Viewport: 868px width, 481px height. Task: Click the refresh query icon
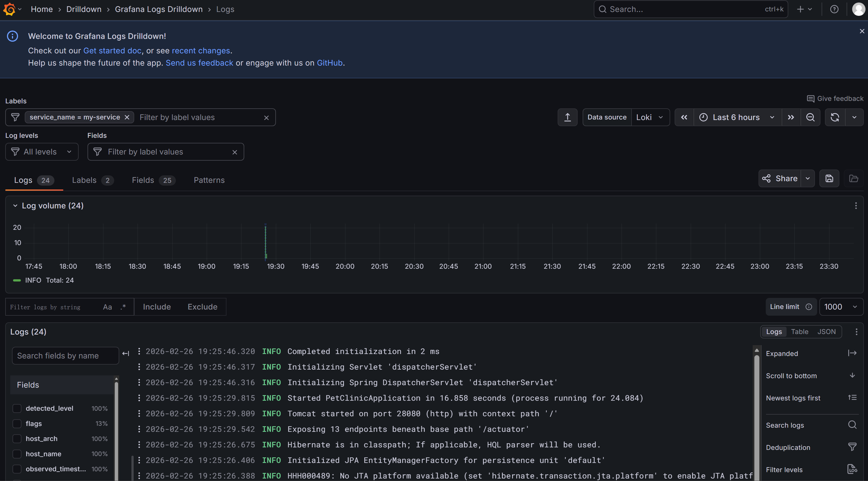pyautogui.click(x=835, y=117)
